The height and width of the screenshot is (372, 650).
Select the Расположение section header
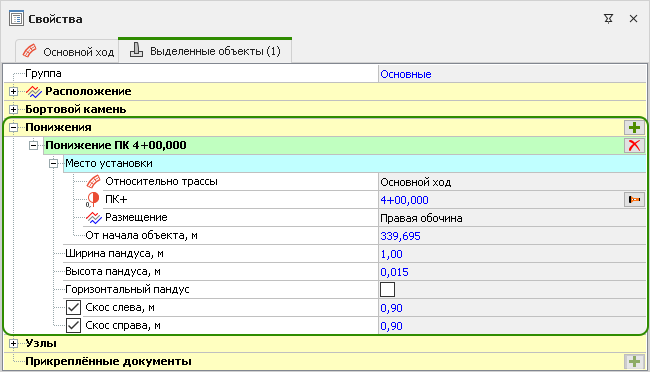coord(88,91)
